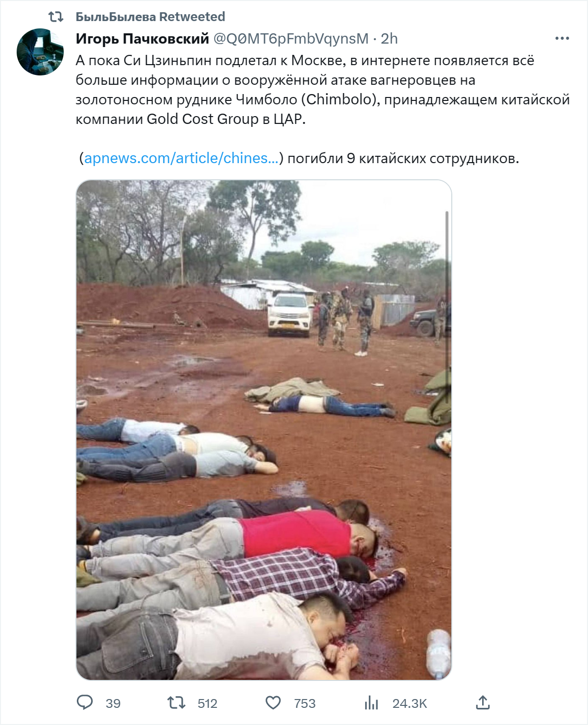Screen dimensions: 588x725
Task: Click the 39 replies count
Action: (113, 703)
